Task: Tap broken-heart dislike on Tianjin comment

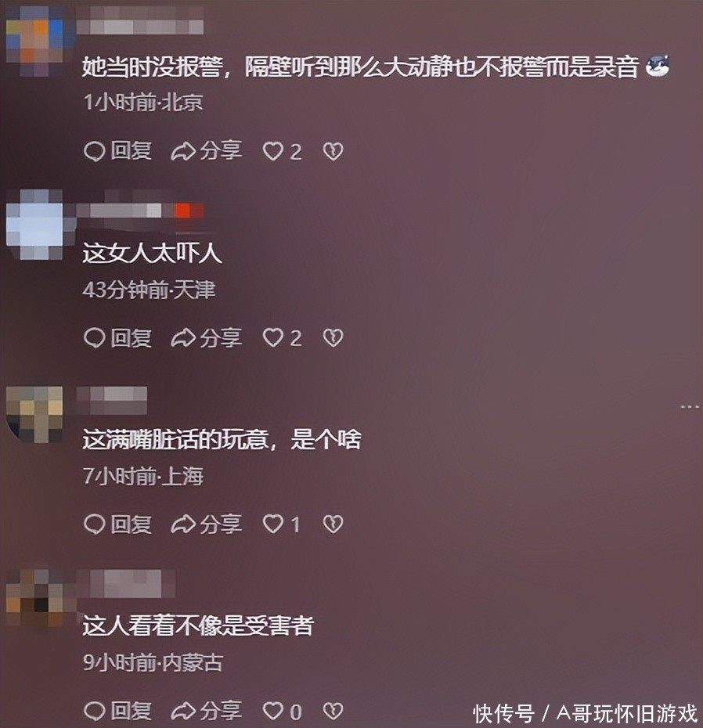Action: click(333, 337)
